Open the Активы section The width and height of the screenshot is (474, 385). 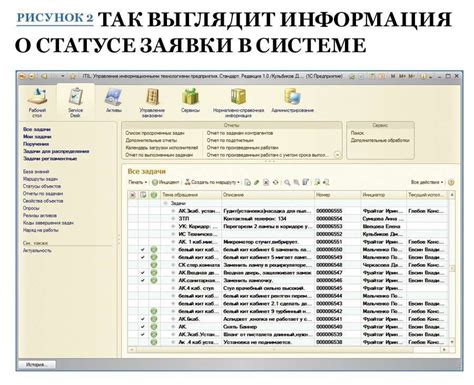tap(113, 101)
